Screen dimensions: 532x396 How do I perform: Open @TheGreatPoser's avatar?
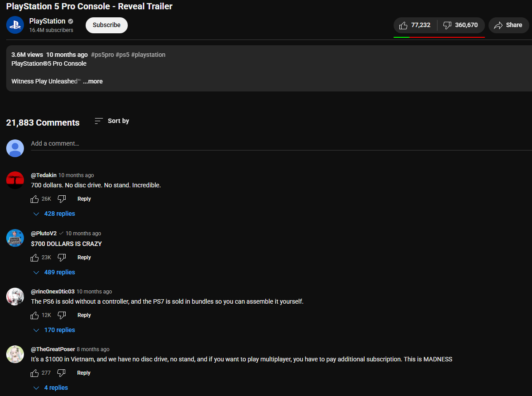click(x=15, y=354)
